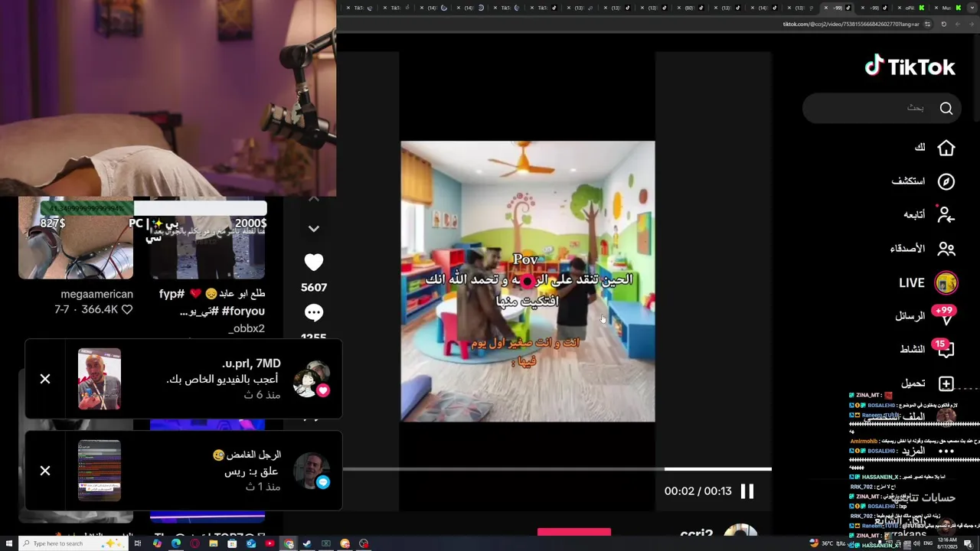This screenshot has height=551, width=980.
Task: Open the _obbx2 username link
Action: tap(247, 328)
